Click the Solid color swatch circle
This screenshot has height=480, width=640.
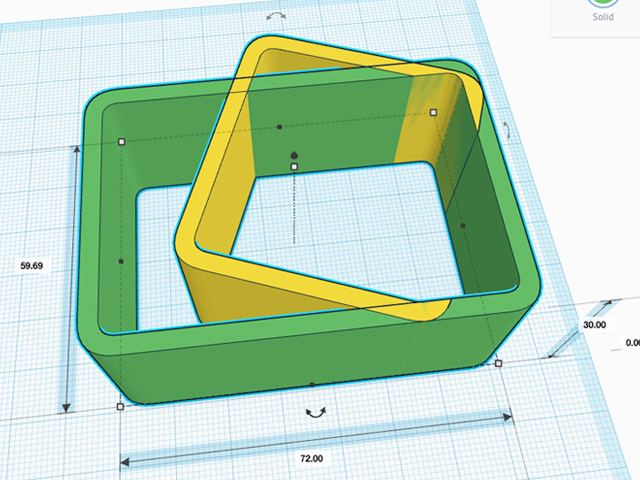coord(602,4)
